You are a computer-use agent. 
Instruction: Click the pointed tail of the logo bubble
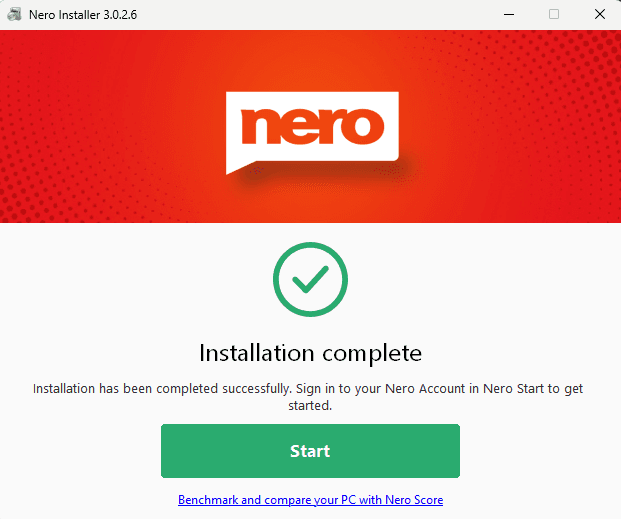(233, 168)
